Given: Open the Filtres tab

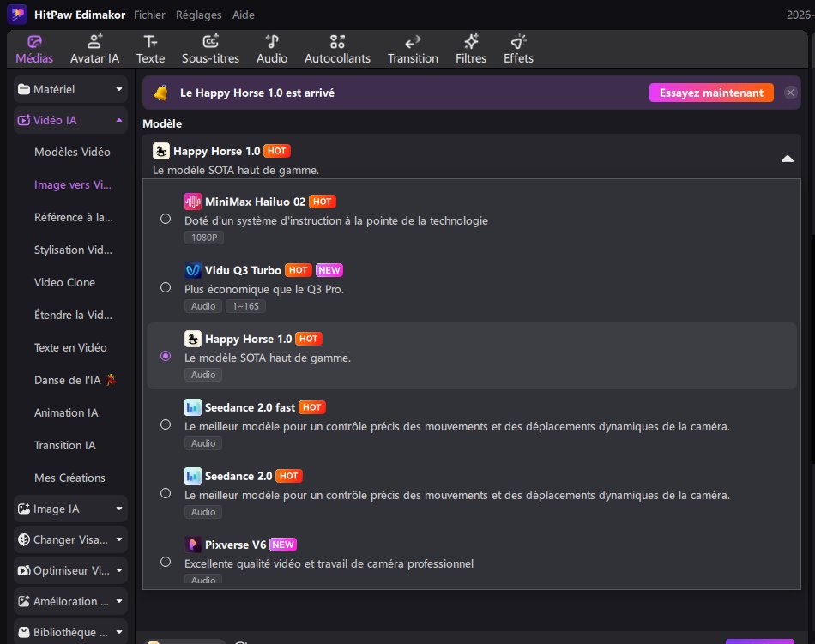Looking at the screenshot, I should pyautogui.click(x=471, y=50).
